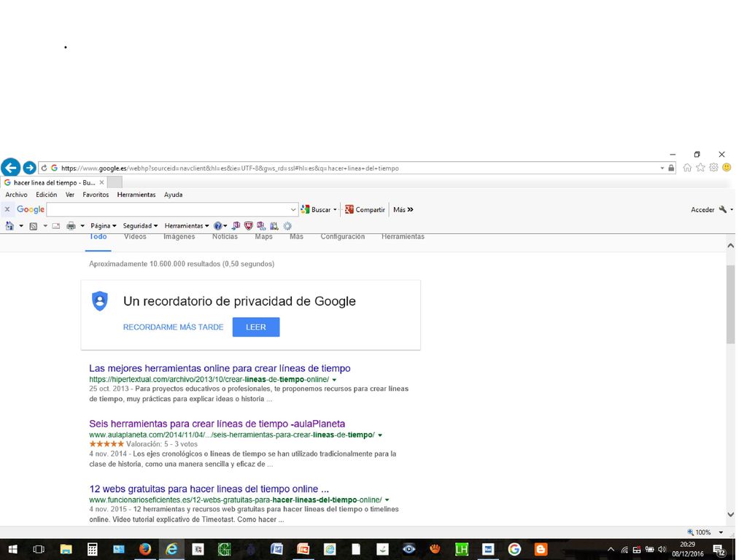The width and height of the screenshot is (747, 560).
Task: Click the command bar Home page icon
Action: point(9,226)
